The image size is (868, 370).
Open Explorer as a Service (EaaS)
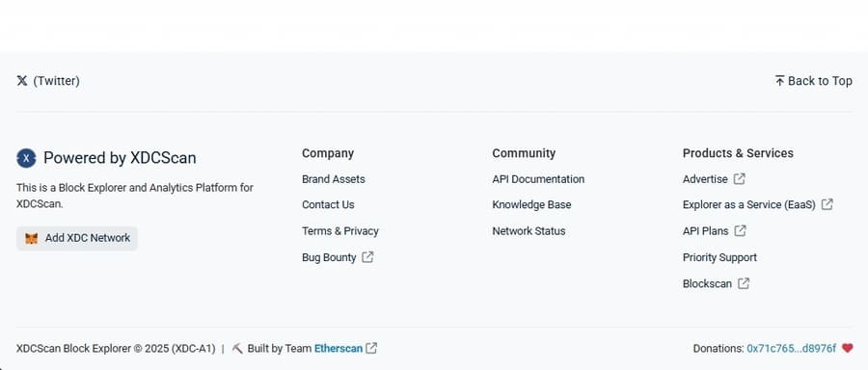[749, 204]
